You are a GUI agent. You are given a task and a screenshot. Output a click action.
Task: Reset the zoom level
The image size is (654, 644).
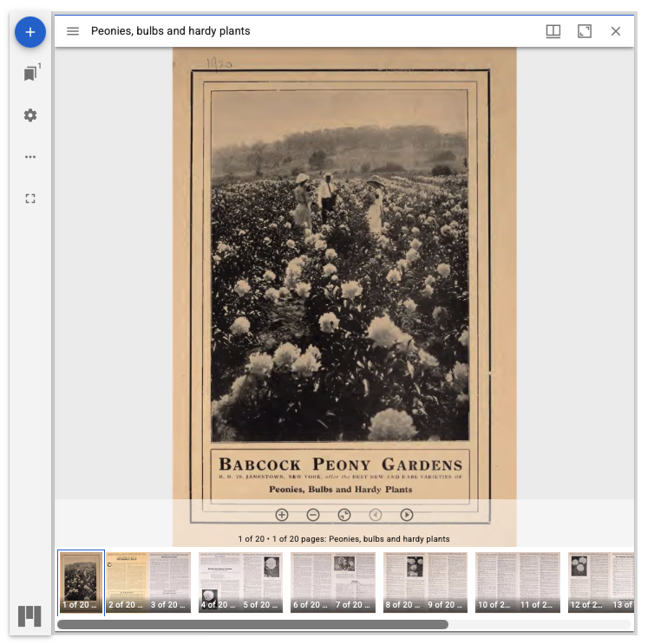[344, 515]
